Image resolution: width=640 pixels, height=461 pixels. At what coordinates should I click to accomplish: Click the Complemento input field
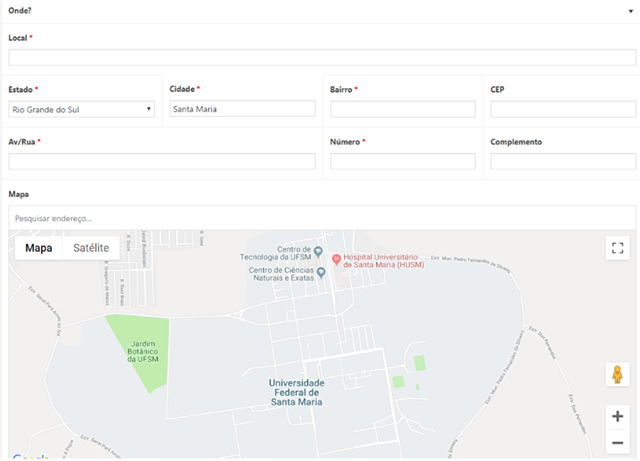pos(562,161)
